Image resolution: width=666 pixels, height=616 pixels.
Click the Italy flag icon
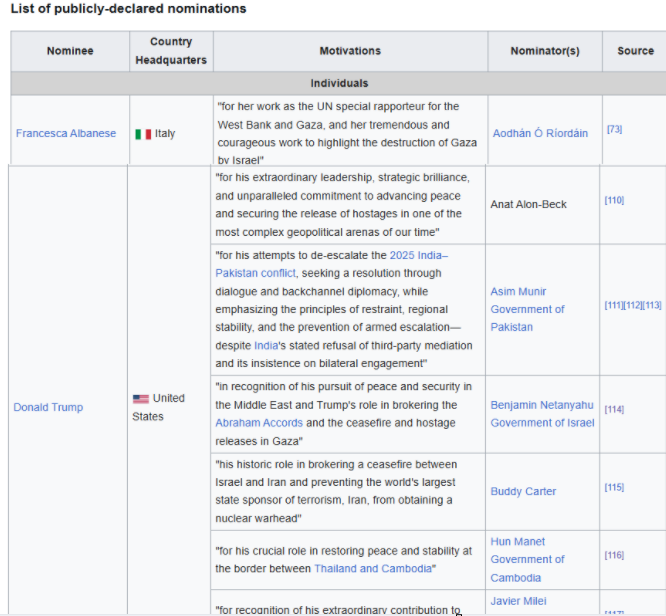(x=143, y=134)
